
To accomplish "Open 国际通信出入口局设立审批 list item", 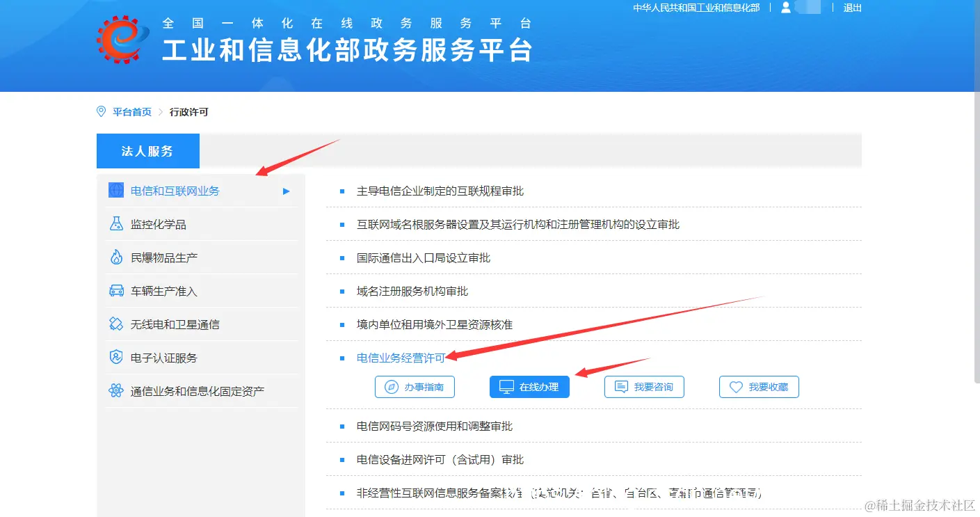I will (x=424, y=257).
